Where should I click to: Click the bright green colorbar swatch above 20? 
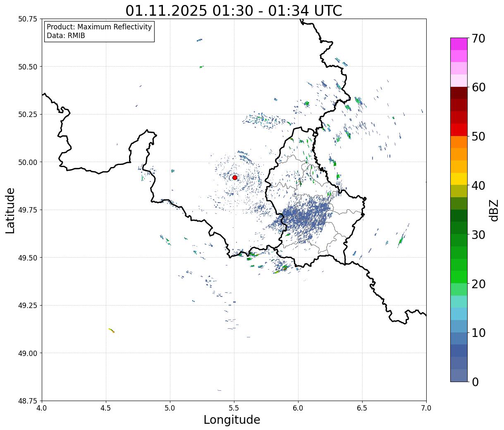click(x=459, y=277)
